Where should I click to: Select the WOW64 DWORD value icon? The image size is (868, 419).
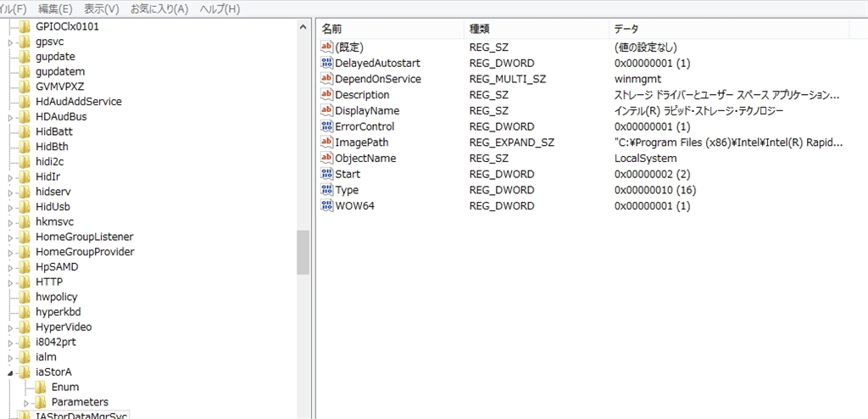326,205
